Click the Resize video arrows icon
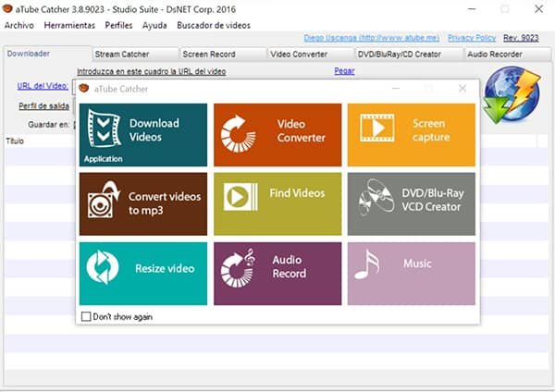The image size is (555, 392). [x=103, y=267]
